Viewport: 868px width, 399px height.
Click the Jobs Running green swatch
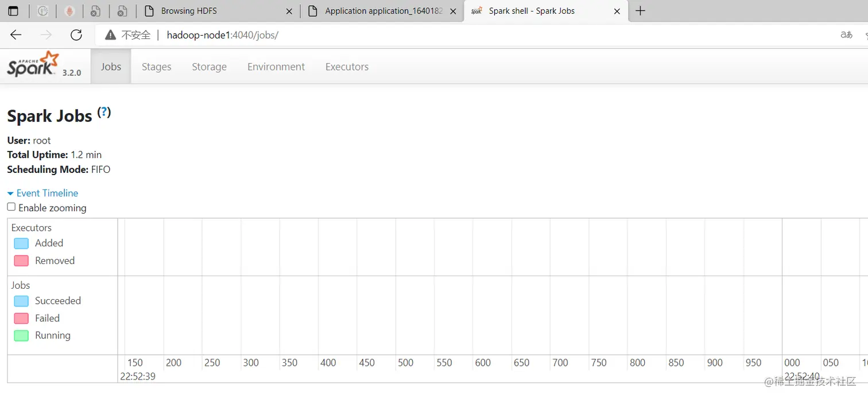(x=21, y=335)
